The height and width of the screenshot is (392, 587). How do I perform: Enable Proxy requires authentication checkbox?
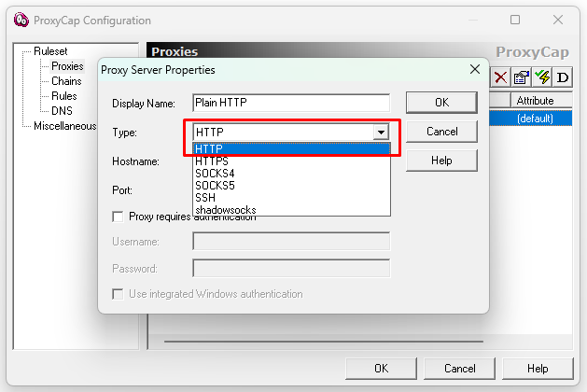(118, 217)
